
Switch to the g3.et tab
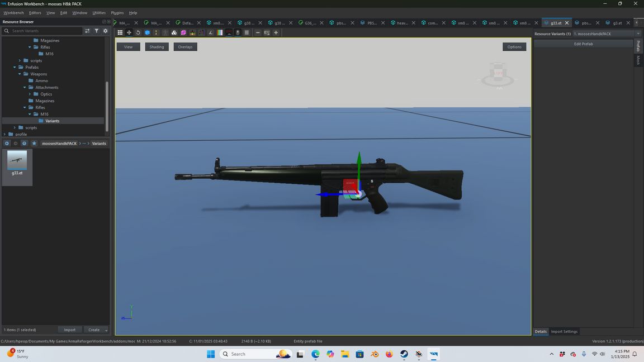(617, 23)
